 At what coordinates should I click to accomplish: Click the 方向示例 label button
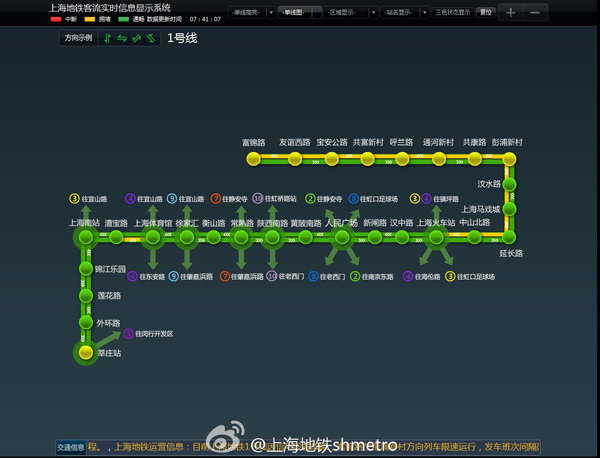pos(78,38)
